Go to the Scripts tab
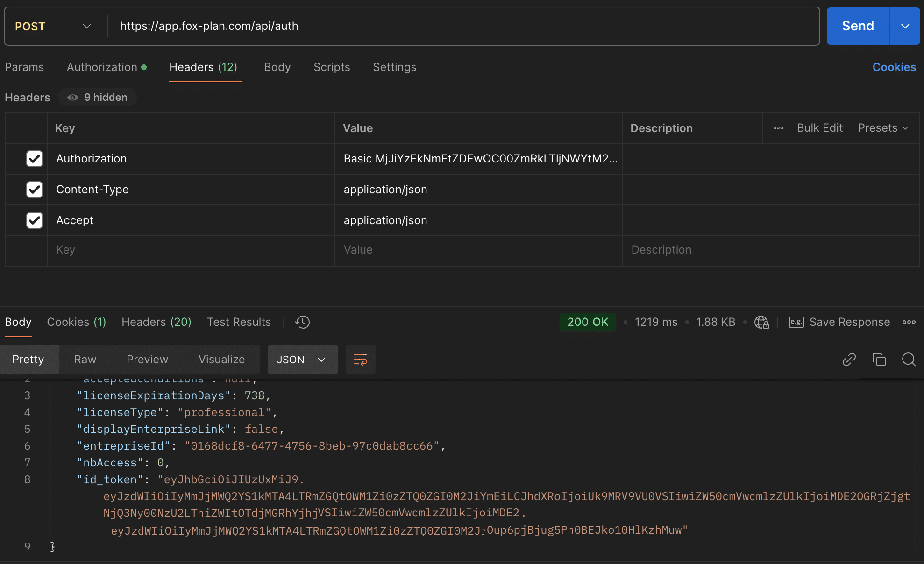 click(x=332, y=67)
